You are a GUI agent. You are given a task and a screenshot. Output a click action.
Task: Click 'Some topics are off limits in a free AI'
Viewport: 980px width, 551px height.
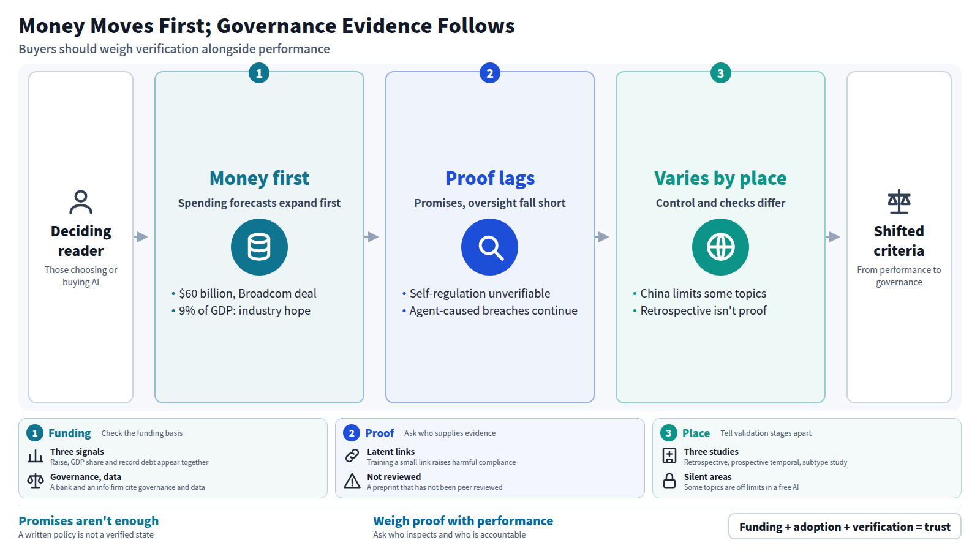pos(741,487)
